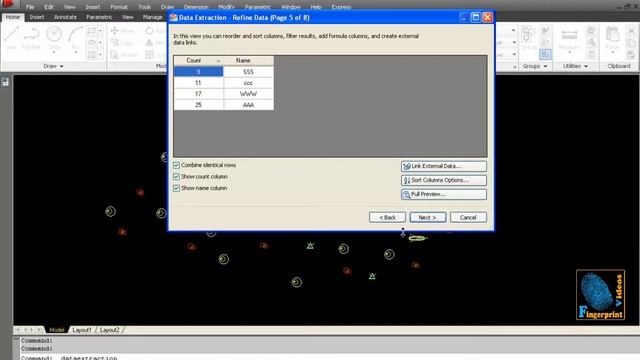Toggle the highlighted group selection icon in Groups panel

545,54
